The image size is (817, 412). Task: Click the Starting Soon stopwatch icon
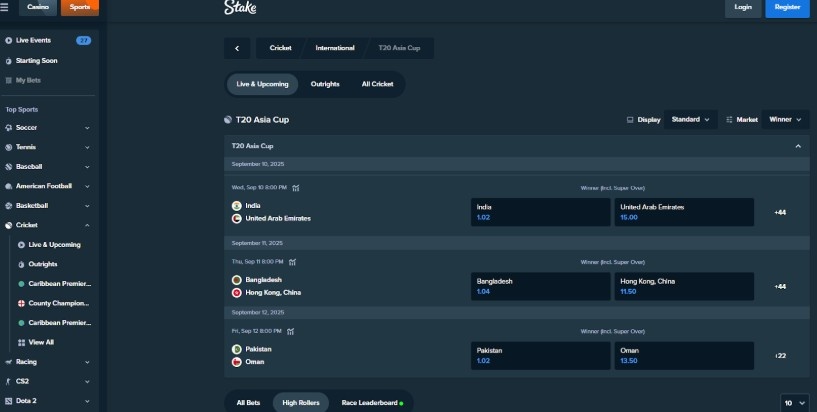8,60
